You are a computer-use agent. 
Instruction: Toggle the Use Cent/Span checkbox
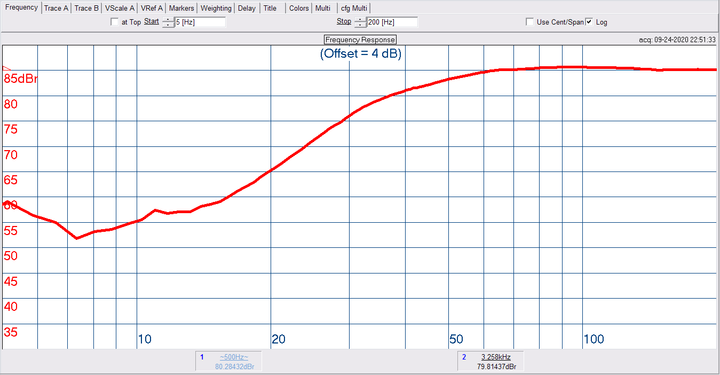[x=529, y=22]
